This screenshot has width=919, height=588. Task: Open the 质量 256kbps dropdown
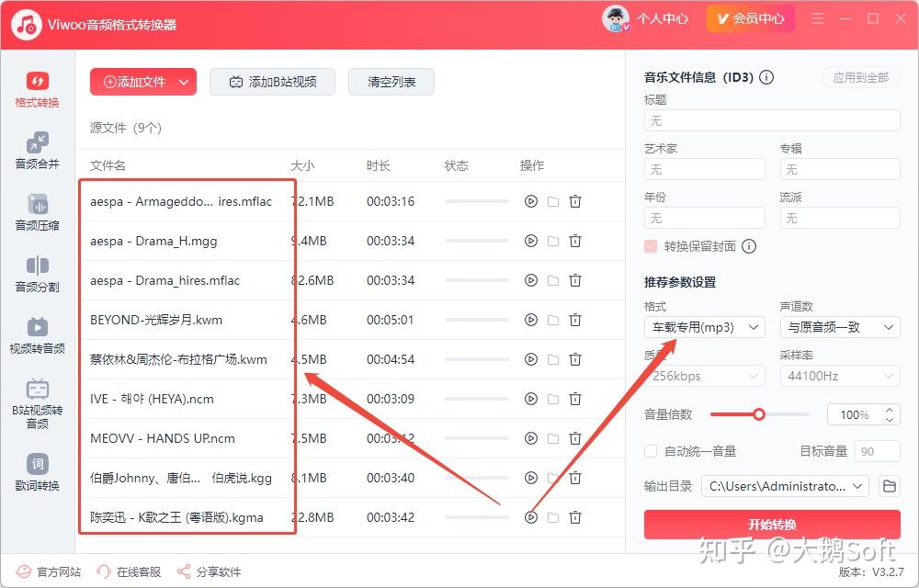(705, 376)
